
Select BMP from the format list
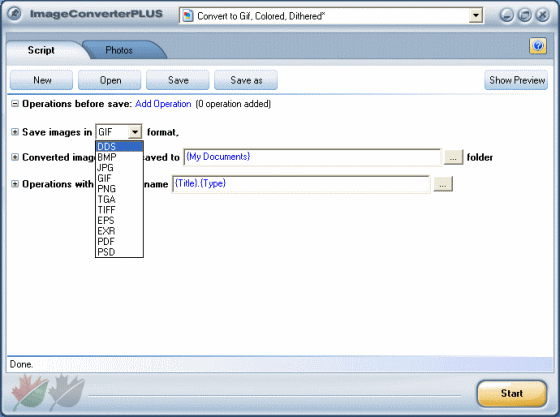tap(119, 157)
